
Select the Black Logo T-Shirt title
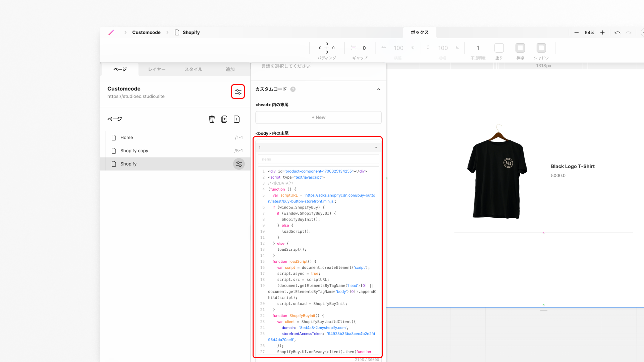[x=573, y=166]
